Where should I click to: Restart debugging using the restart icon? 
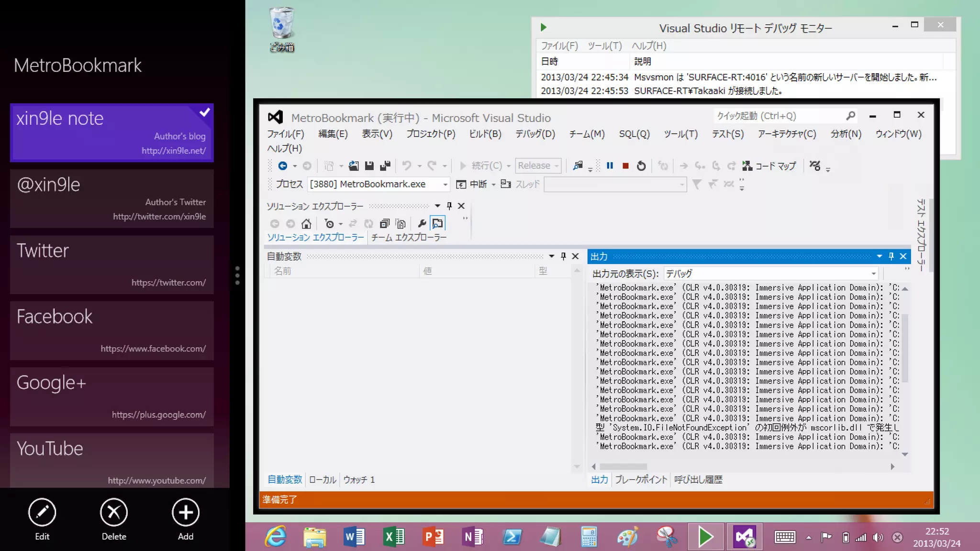(x=641, y=166)
